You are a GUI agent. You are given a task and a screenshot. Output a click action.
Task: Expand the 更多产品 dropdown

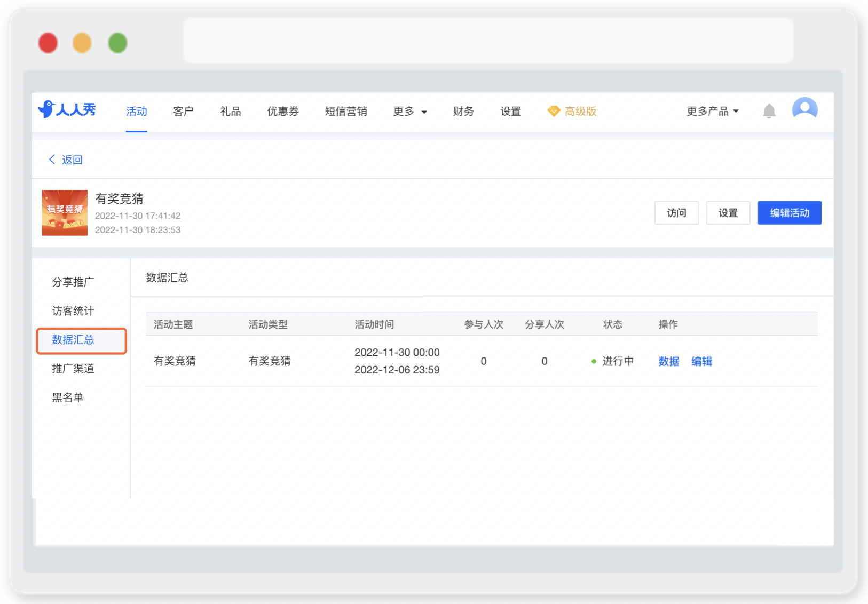point(713,111)
